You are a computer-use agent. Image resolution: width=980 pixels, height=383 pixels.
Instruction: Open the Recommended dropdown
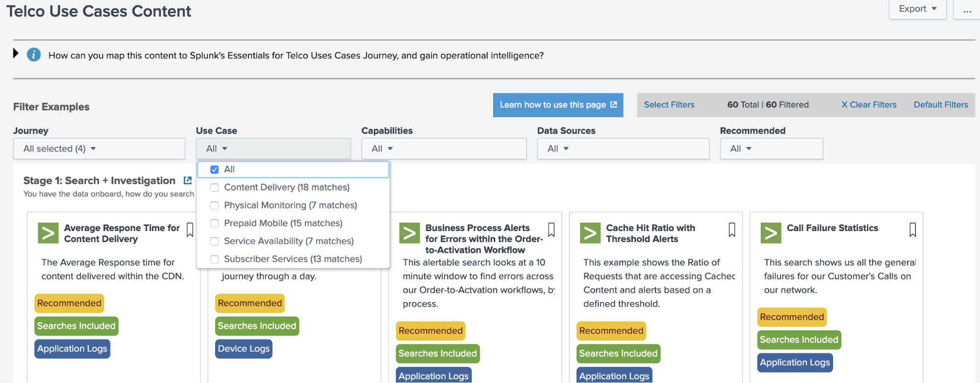click(x=771, y=149)
